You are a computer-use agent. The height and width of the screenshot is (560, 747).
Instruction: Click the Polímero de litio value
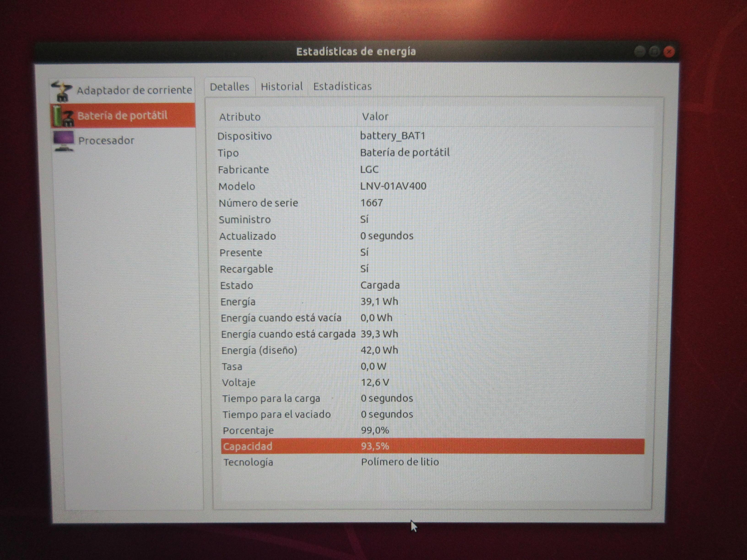[x=400, y=462]
